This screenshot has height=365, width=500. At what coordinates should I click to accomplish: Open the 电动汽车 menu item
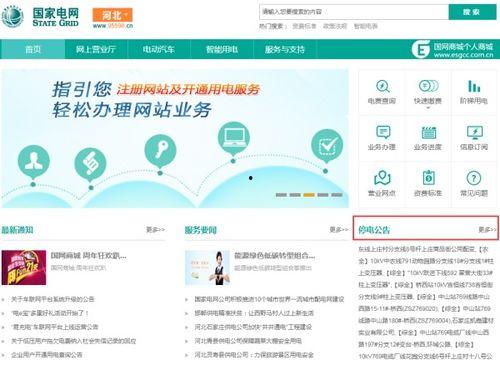pyautogui.click(x=159, y=49)
